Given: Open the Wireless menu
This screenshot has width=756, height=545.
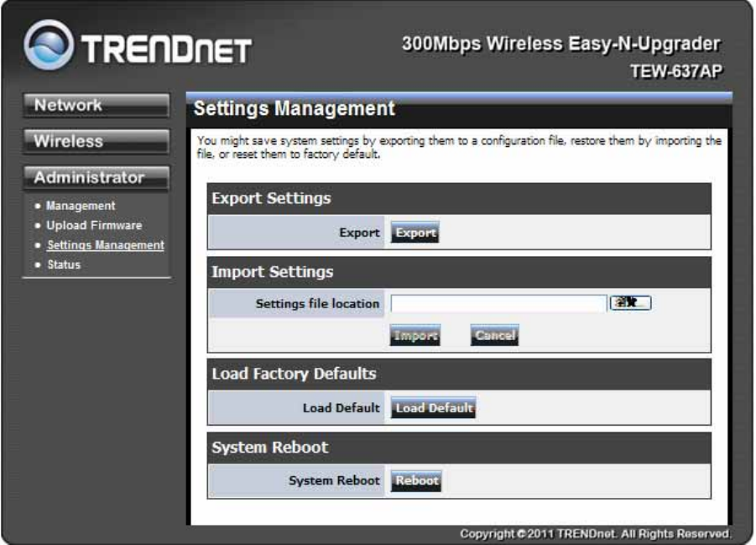Looking at the screenshot, I should [x=96, y=141].
